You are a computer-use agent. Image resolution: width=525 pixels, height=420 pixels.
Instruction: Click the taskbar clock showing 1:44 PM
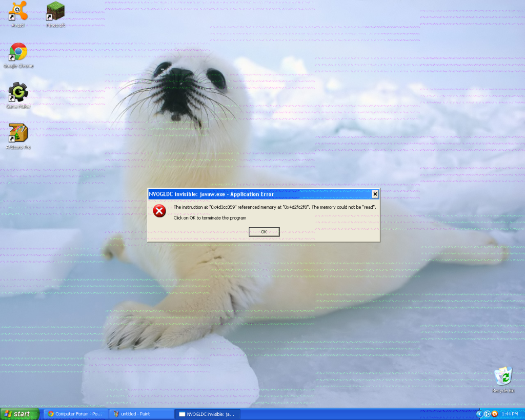[510, 414]
